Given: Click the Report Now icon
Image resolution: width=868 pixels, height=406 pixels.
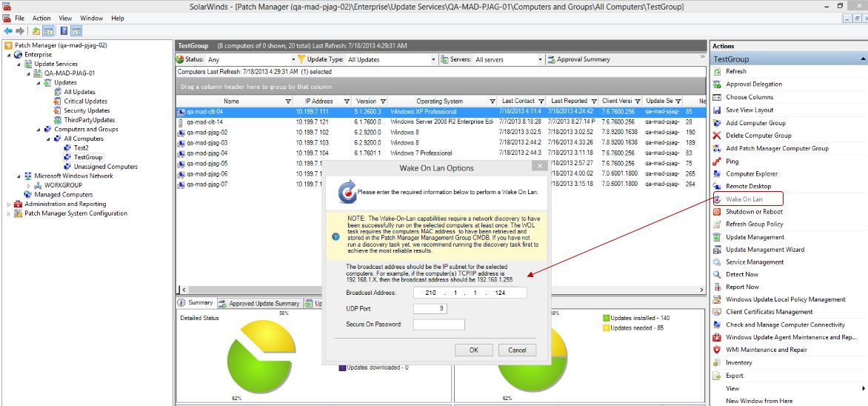Looking at the screenshot, I should (717, 287).
